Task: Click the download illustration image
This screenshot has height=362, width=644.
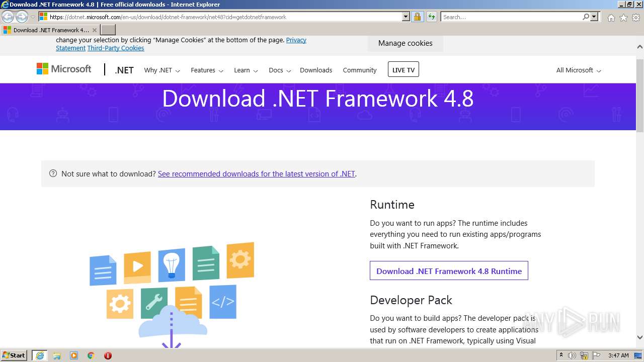Action: (172, 296)
